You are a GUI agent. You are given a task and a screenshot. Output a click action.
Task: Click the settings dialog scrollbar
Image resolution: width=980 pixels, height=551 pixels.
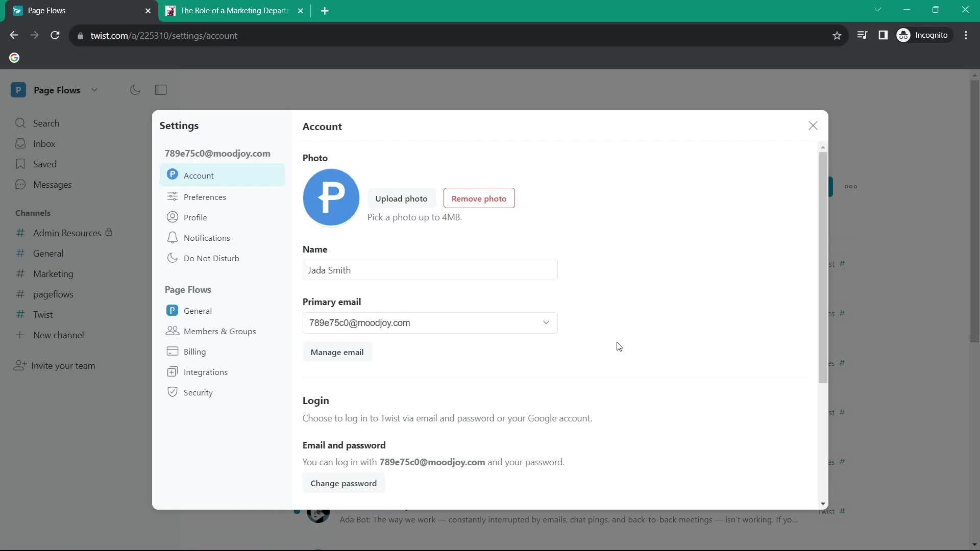[822, 267]
